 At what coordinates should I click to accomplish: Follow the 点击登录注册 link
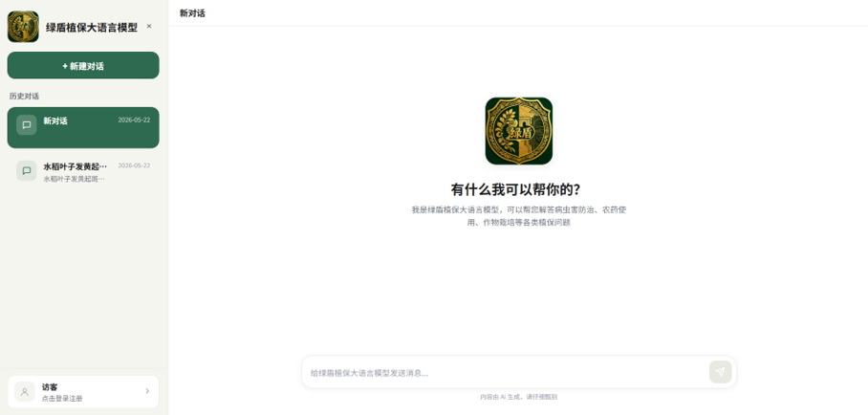(62, 399)
